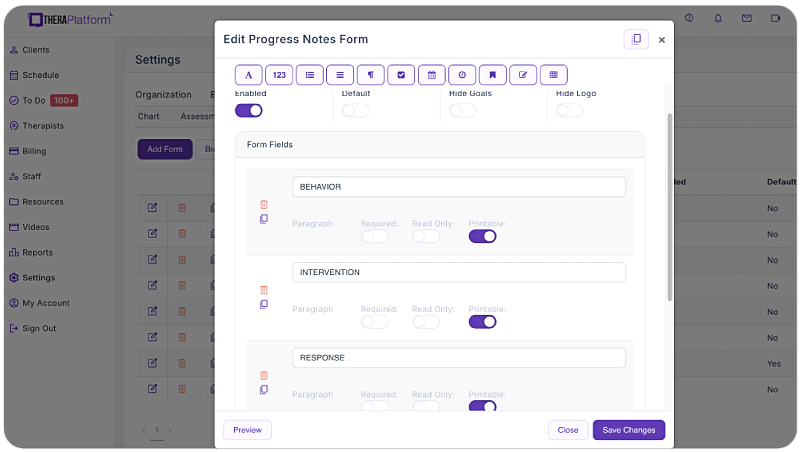Disable the Printable toggle for BEHAVIOR
This screenshot has height=452, width=800.
[482, 236]
